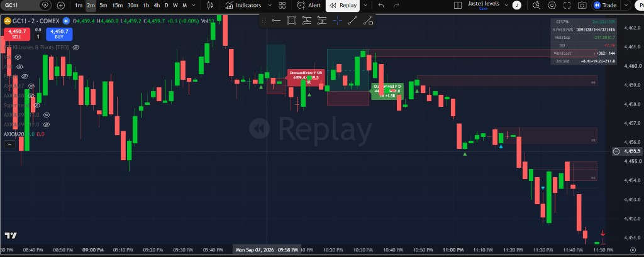Select the 1m timeframe
Viewport: 644px width, 257px height.
[79, 5]
